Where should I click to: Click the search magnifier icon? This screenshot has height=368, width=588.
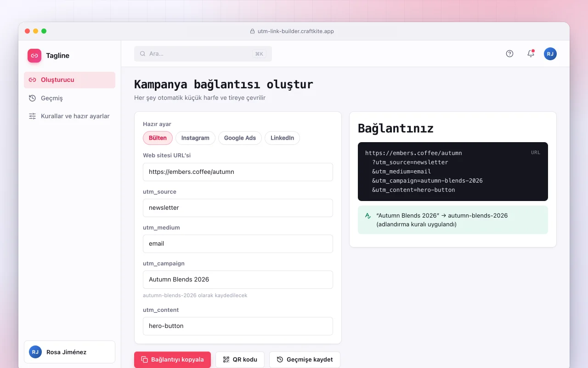pyautogui.click(x=143, y=54)
